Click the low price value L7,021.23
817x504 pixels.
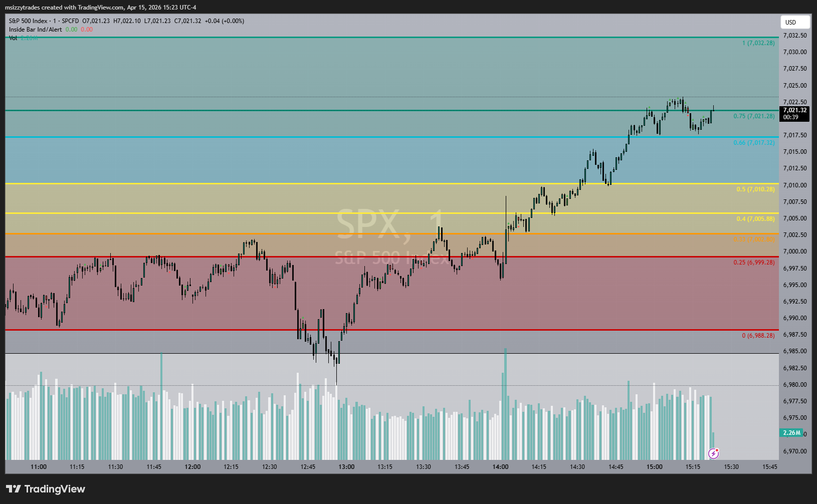157,21
